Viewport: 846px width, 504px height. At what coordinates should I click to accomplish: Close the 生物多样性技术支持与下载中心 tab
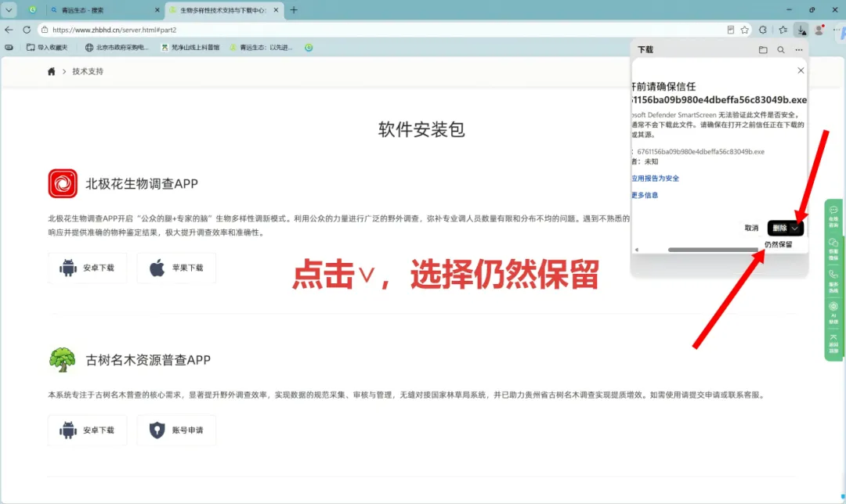tap(276, 9)
